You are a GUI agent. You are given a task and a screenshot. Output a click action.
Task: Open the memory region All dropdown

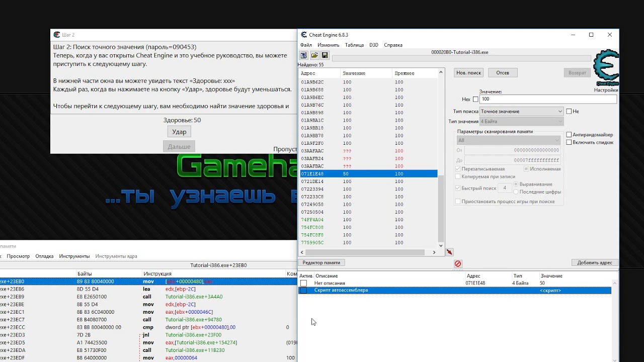coord(508,140)
